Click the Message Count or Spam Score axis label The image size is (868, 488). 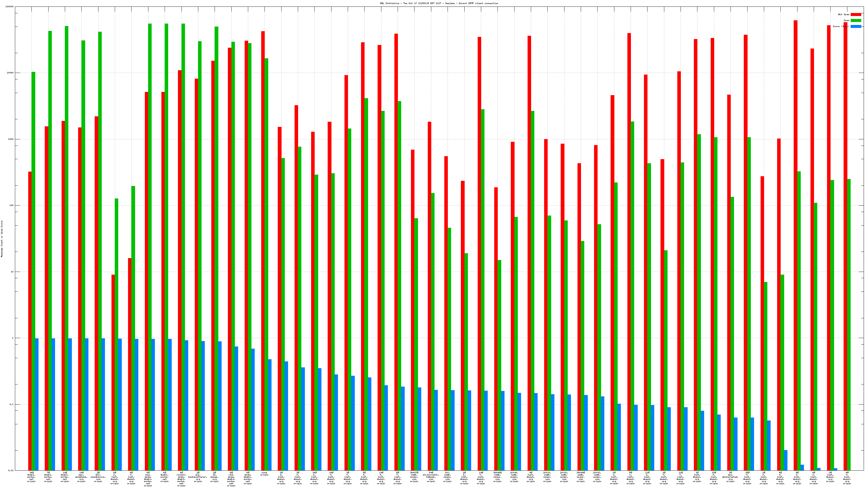click(x=2, y=239)
